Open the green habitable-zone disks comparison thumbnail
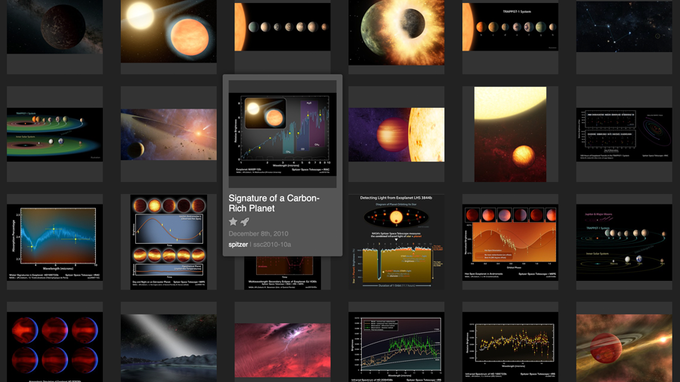This screenshot has width=680, height=382. coord(55,134)
